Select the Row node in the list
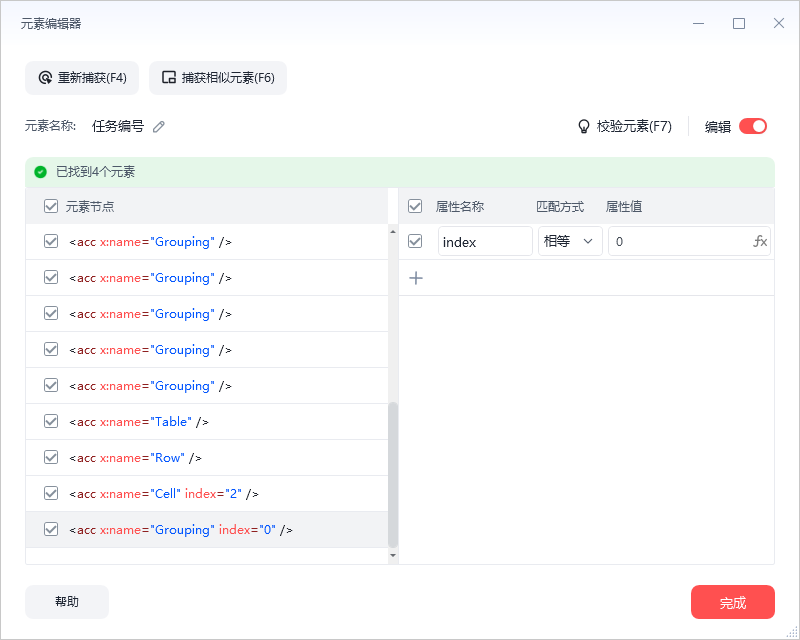This screenshot has height=640, width=800. pyautogui.click(x=207, y=458)
